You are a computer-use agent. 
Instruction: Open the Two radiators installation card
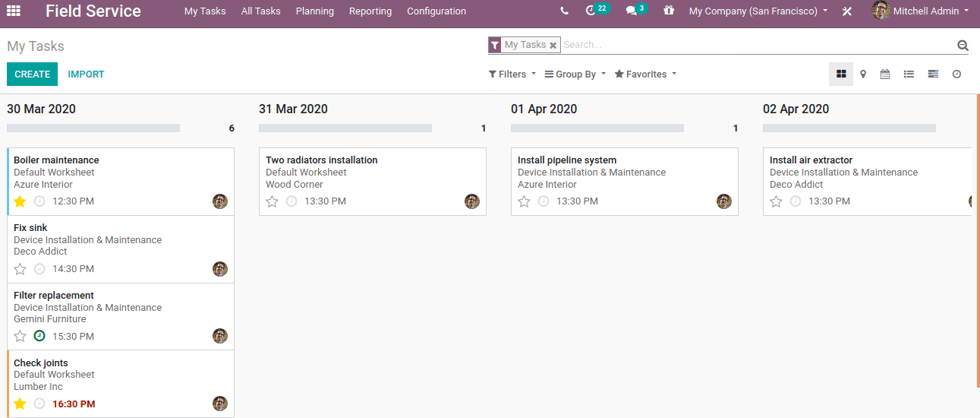coord(373,182)
